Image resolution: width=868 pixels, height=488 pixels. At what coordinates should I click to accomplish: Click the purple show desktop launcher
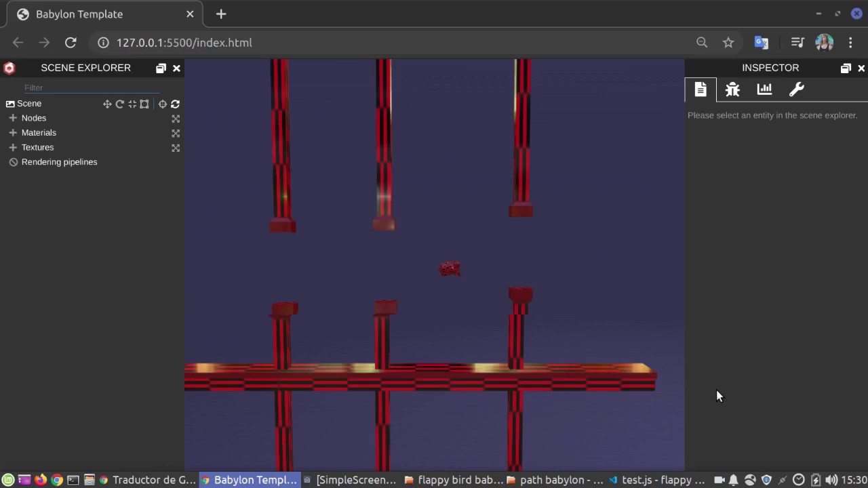click(24, 480)
